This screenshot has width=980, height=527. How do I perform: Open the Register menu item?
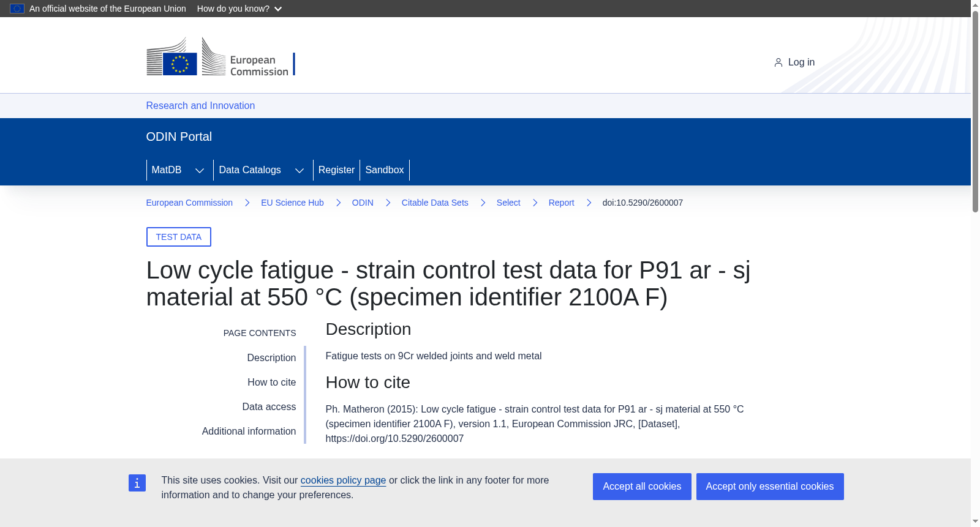(x=336, y=170)
